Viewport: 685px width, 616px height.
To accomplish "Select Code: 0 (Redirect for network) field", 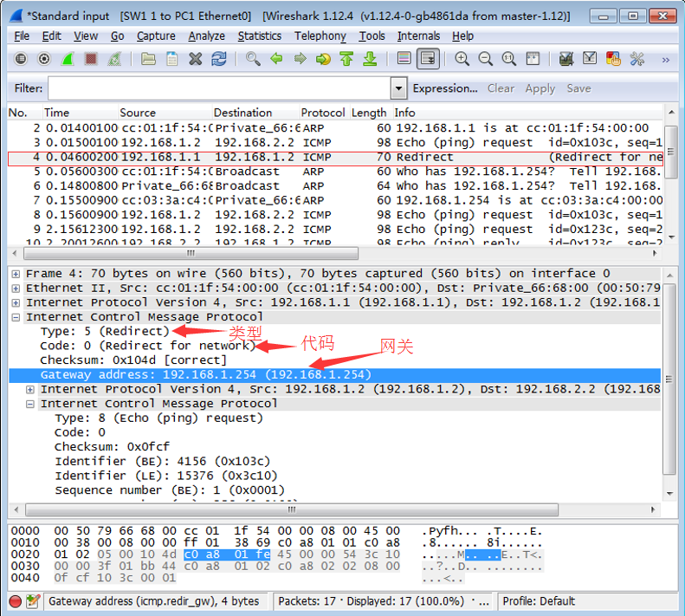I will [x=148, y=346].
